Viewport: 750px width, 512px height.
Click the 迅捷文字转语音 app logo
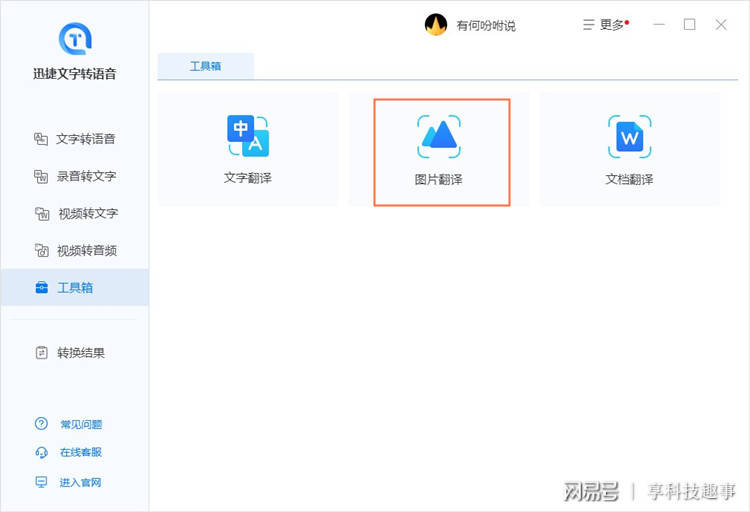[75, 38]
